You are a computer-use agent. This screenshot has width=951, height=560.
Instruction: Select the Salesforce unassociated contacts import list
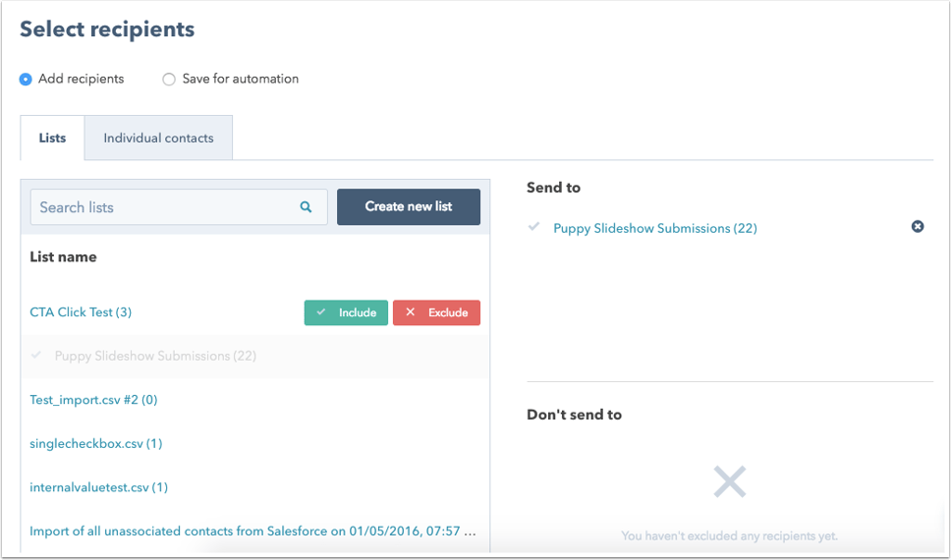click(x=252, y=531)
